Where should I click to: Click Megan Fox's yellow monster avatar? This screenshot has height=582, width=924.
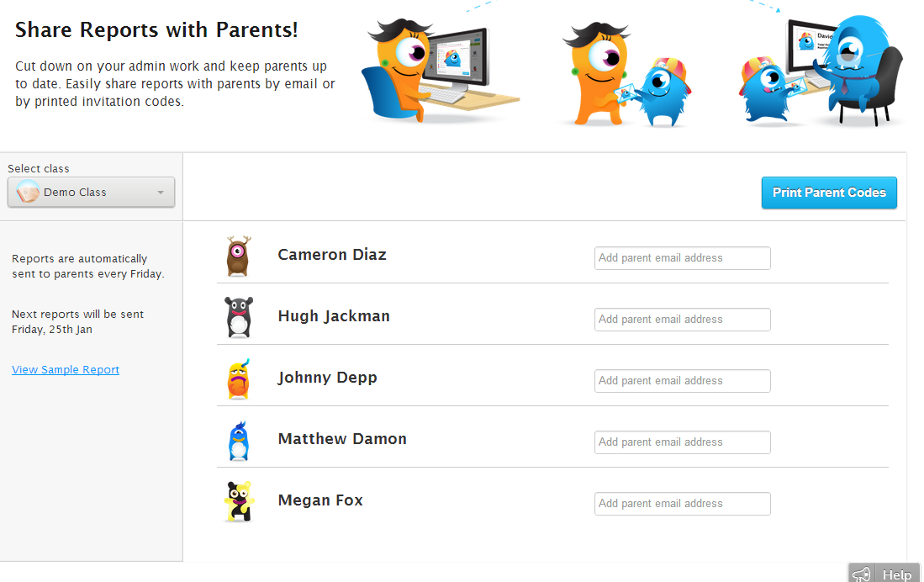click(x=240, y=501)
